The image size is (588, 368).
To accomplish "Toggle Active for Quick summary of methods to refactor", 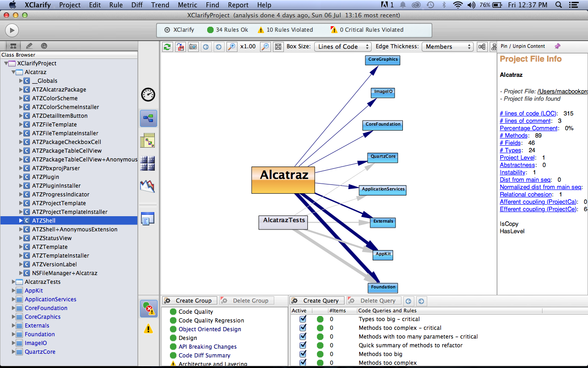I will pos(303,345).
